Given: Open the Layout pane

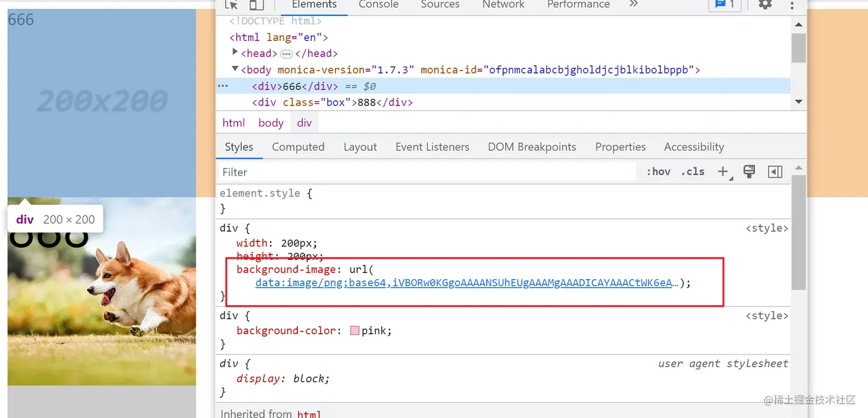Looking at the screenshot, I should click(x=360, y=147).
